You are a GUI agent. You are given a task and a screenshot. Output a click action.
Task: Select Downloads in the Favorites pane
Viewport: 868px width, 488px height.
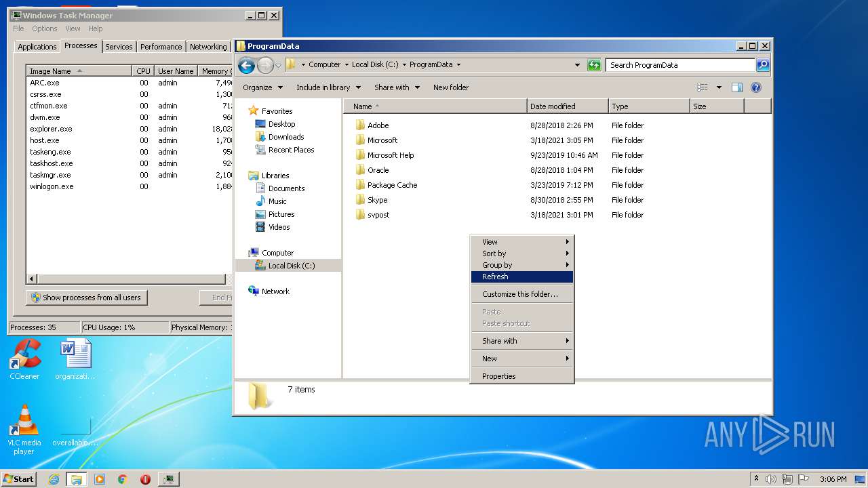pos(286,137)
